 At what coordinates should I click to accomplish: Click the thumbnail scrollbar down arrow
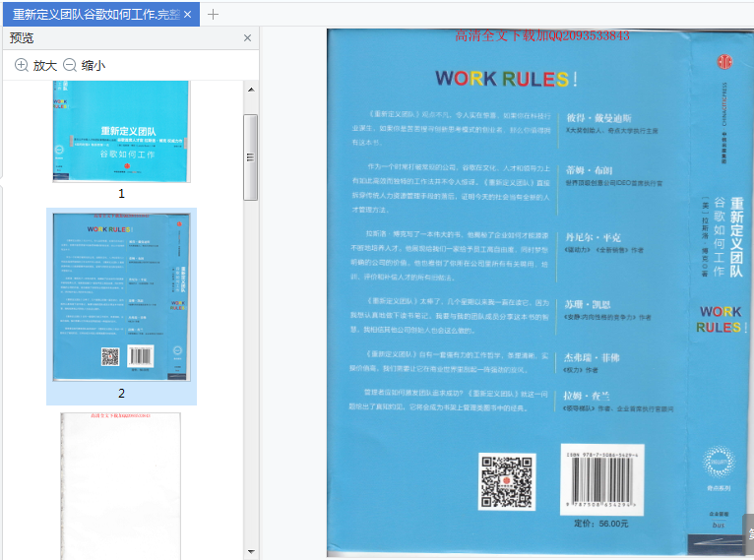click(251, 551)
